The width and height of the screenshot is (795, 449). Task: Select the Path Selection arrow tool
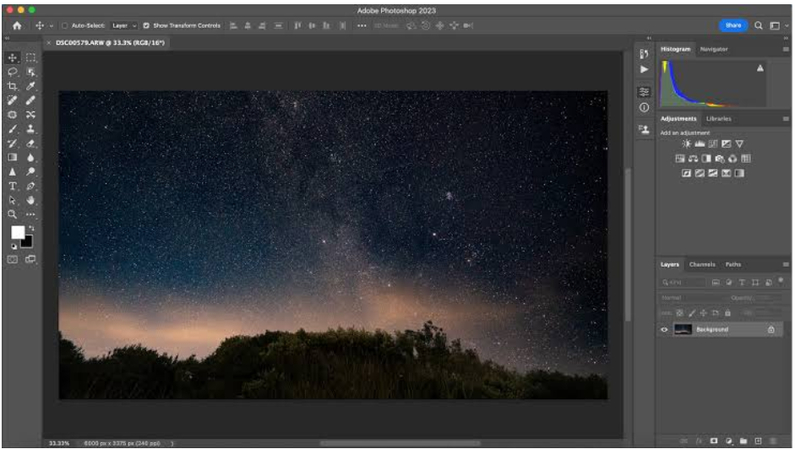coord(13,200)
